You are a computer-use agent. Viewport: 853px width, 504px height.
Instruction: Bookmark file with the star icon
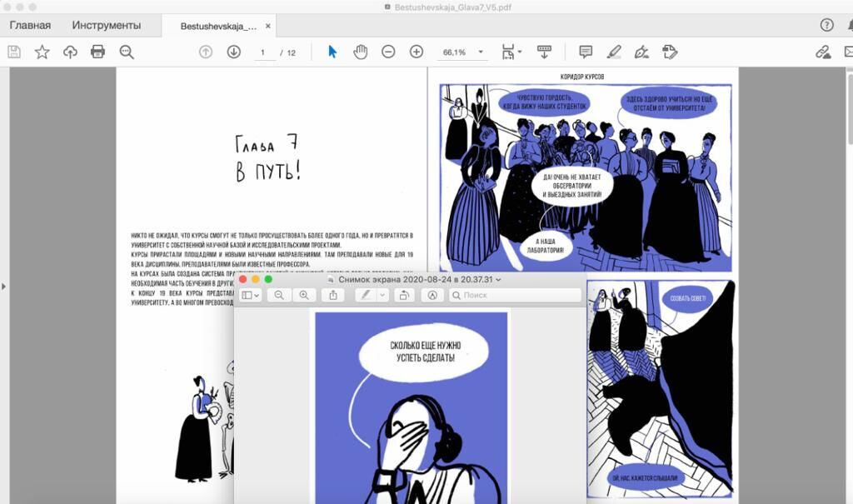pos(42,52)
